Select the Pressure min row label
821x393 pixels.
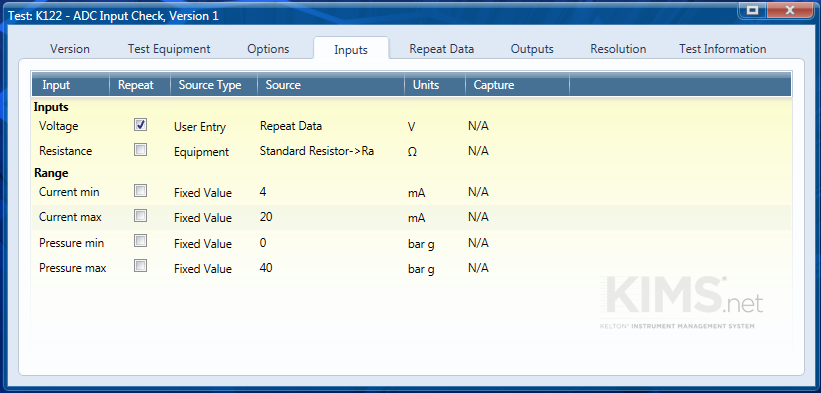coord(71,243)
